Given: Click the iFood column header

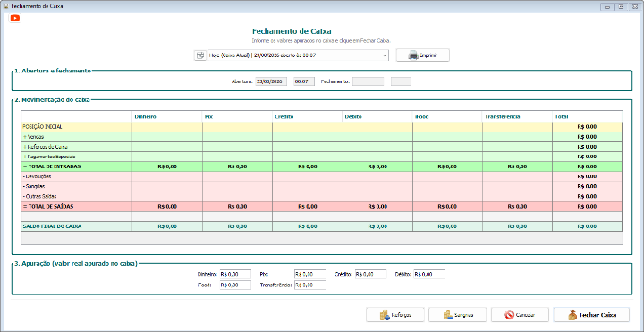Looking at the screenshot, I should (x=448, y=116).
